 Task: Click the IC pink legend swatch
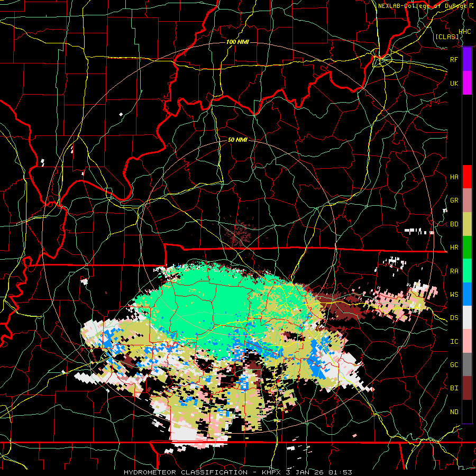click(x=467, y=341)
